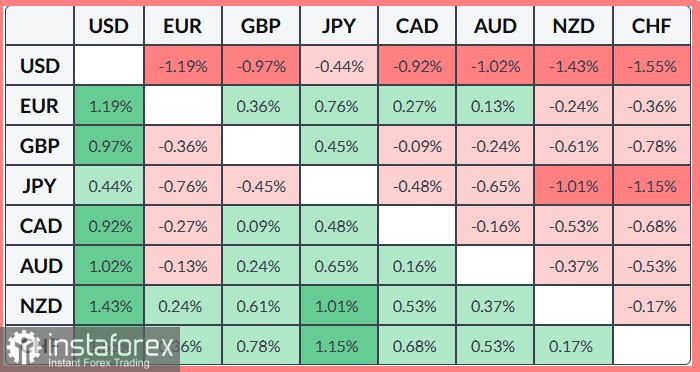Image resolution: width=700 pixels, height=372 pixels.
Task: Click the 0.16% AUD/CAD cell
Action: [x=417, y=266]
